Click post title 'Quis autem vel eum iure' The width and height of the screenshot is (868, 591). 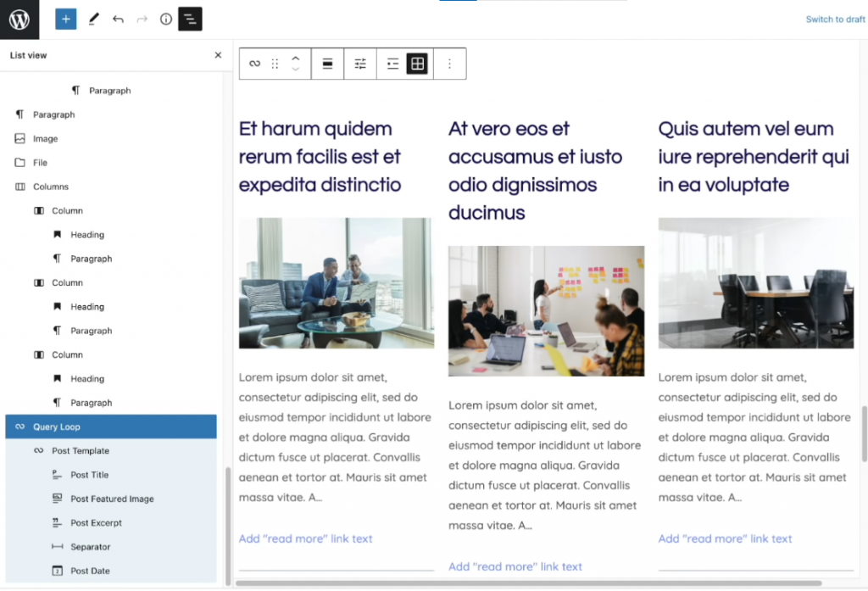[x=754, y=157]
